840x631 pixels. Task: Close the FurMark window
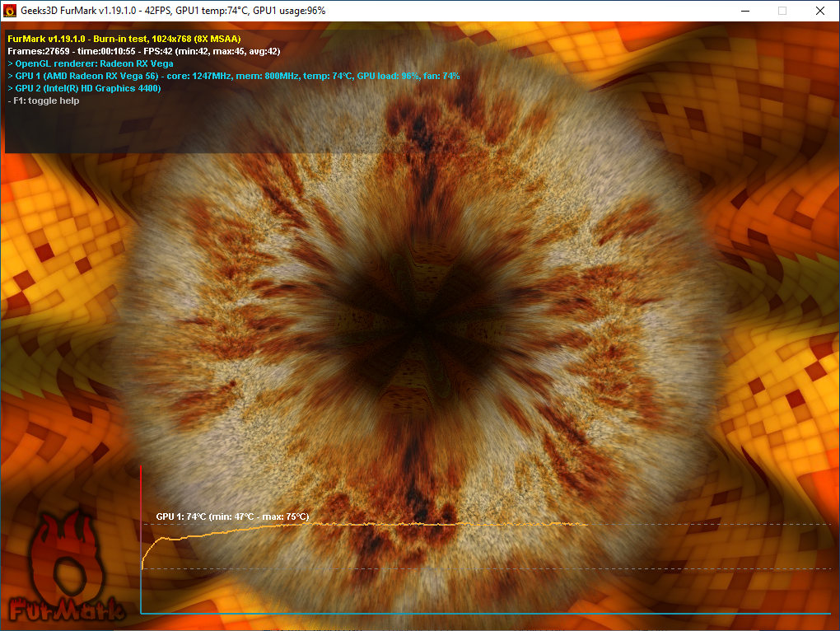click(x=819, y=11)
